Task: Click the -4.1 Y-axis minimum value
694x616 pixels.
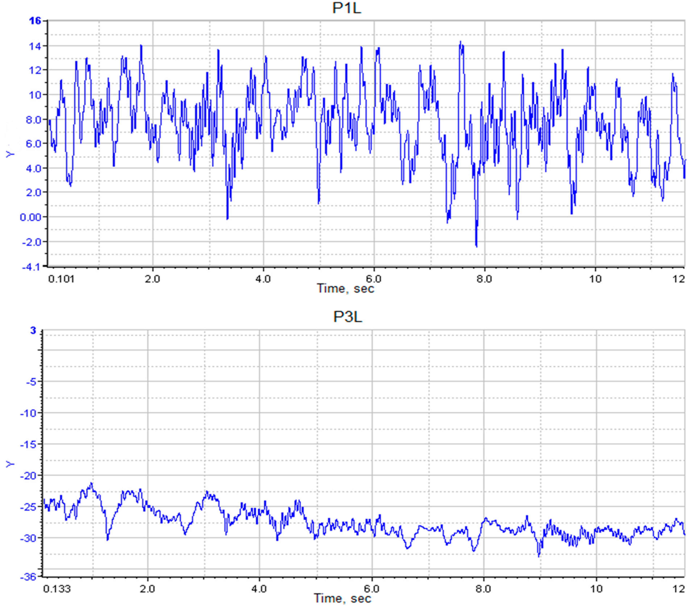Action: [x=31, y=267]
